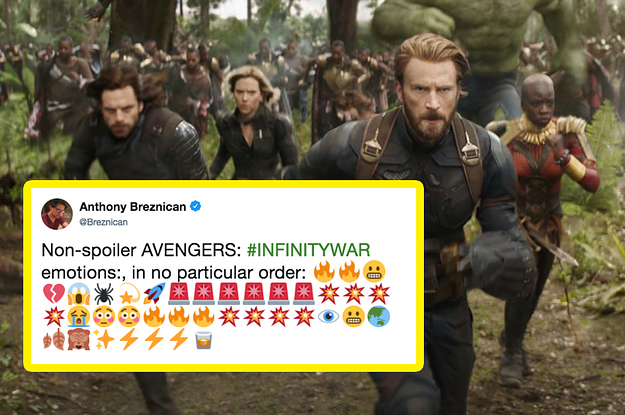Screen dimensions: 625x415
Task: Click the bearded man's face in the photo
Action: pyautogui.click(x=427, y=102)
